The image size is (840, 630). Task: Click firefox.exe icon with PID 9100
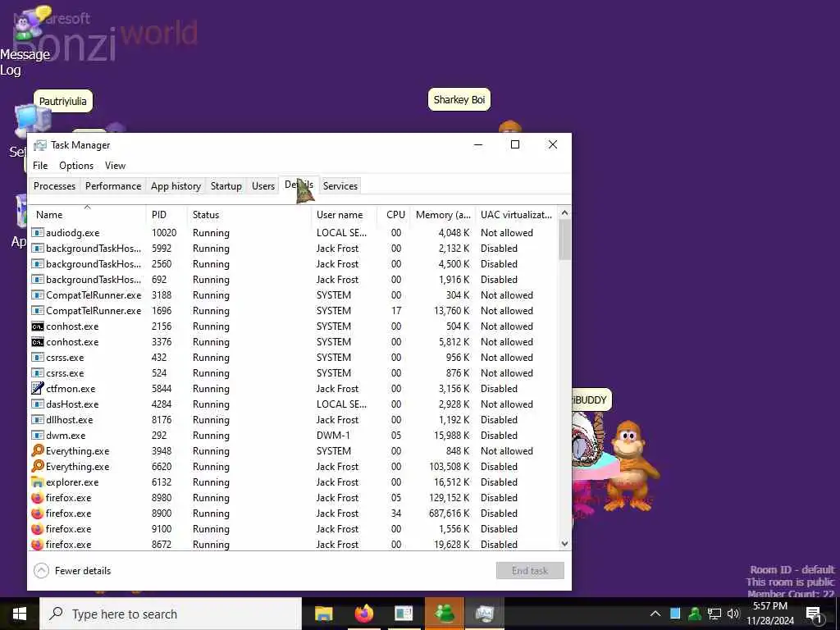coord(38,529)
